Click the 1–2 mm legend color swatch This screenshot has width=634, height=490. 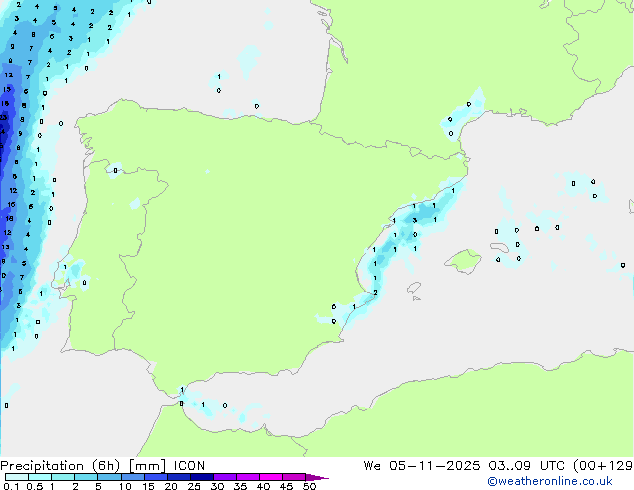coord(63,477)
